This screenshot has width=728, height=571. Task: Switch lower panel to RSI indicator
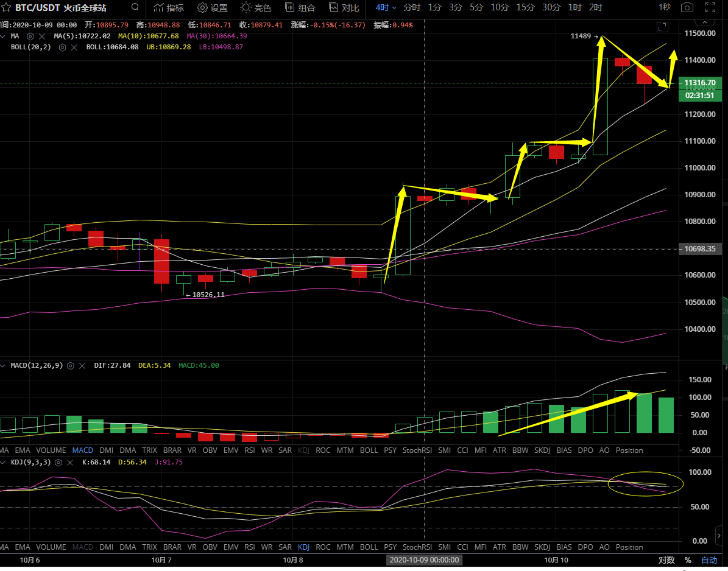tap(249, 547)
